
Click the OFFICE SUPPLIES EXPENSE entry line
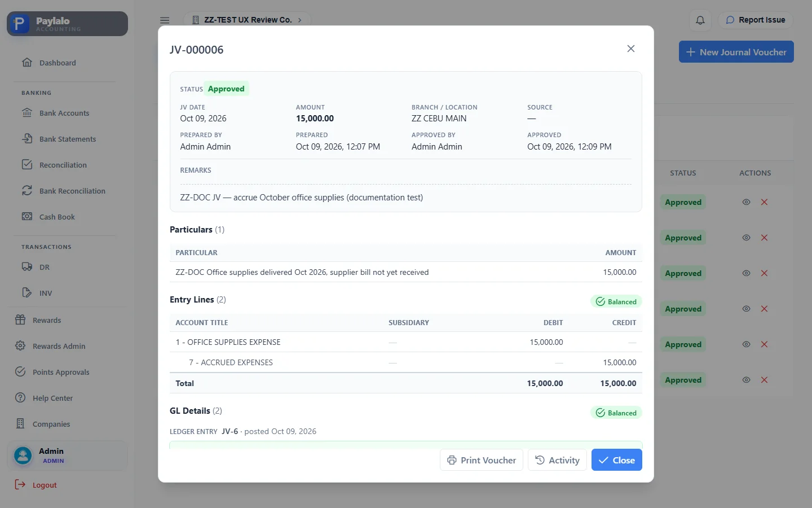click(x=406, y=342)
